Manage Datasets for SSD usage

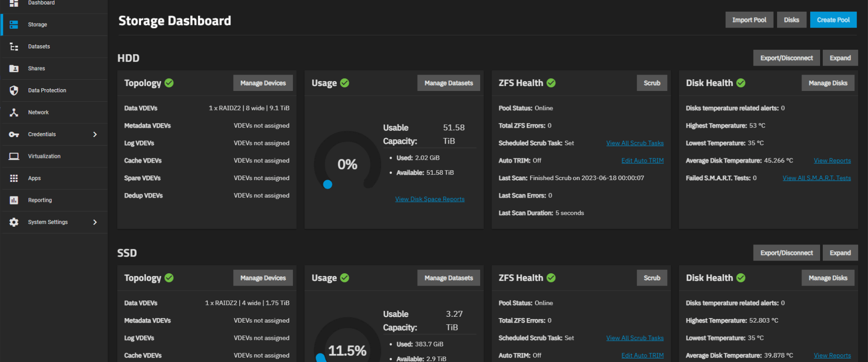point(448,278)
